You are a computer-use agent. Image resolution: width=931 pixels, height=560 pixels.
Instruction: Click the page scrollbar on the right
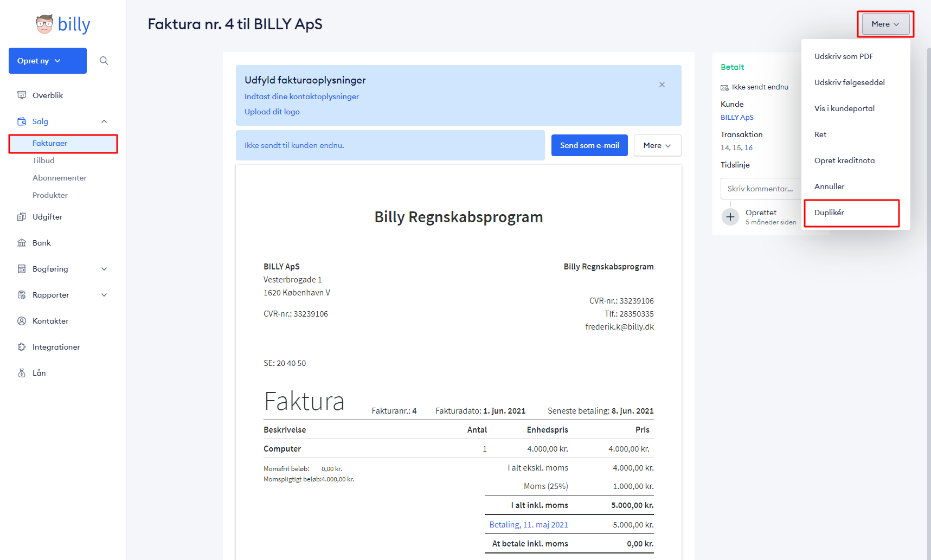[928, 304]
